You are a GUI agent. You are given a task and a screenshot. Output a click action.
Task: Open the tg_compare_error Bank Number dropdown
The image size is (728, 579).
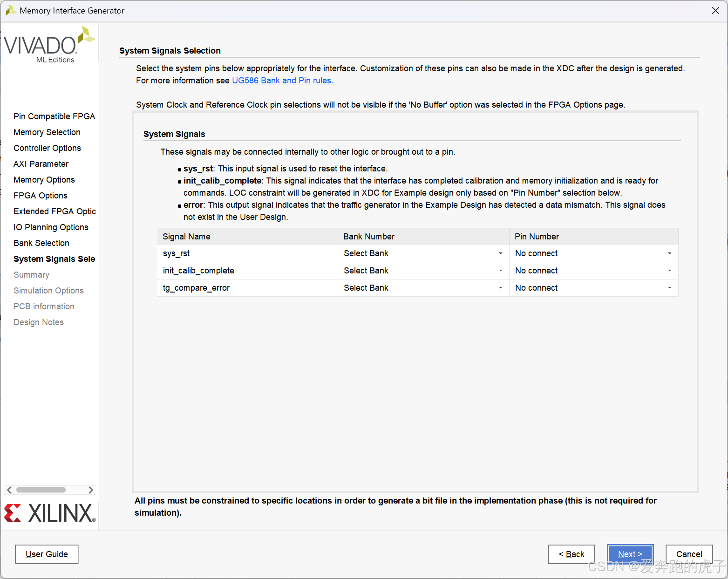(423, 288)
